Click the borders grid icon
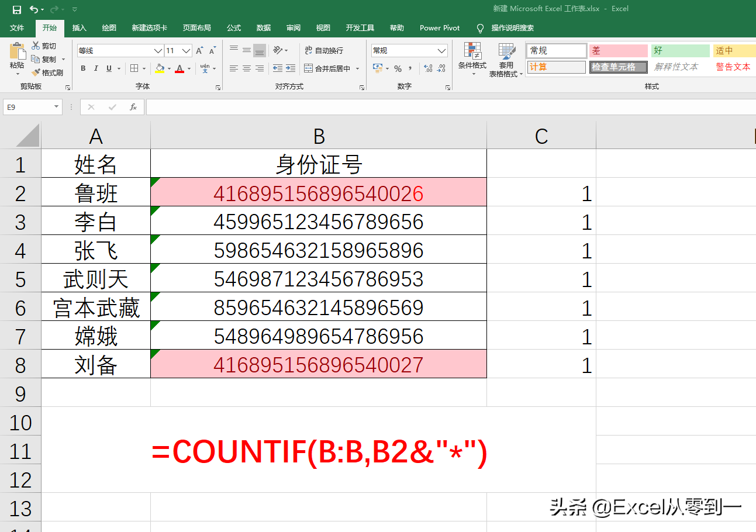This screenshot has width=756, height=532. pyautogui.click(x=134, y=68)
